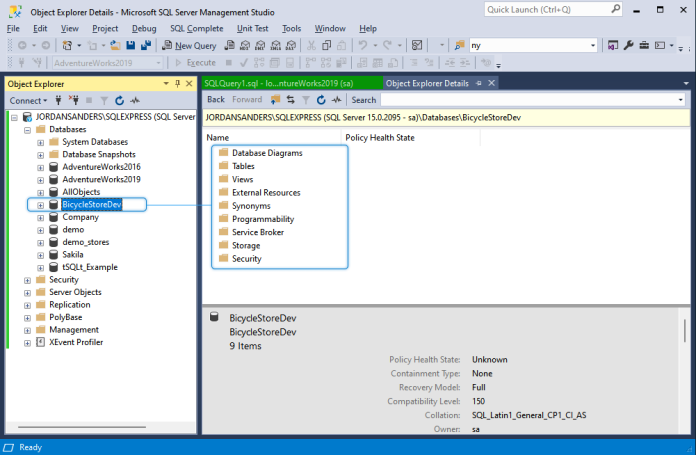Click the Find in Files icon

pos(459,45)
